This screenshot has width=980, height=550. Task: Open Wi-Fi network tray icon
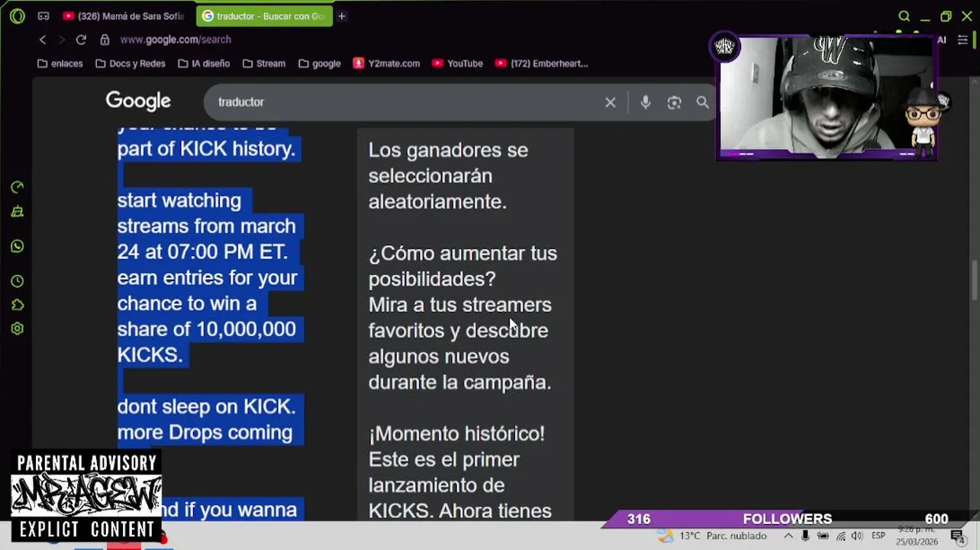point(840,536)
